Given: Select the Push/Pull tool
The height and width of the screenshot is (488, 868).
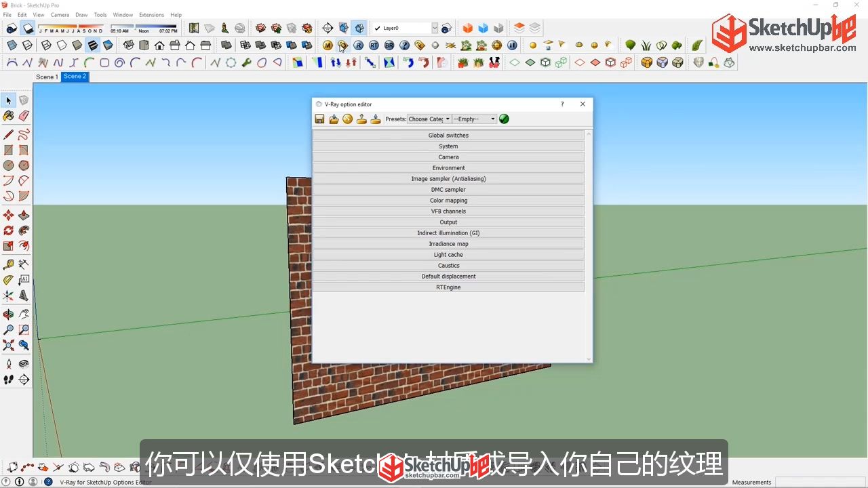Looking at the screenshot, I should (x=24, y=215).
